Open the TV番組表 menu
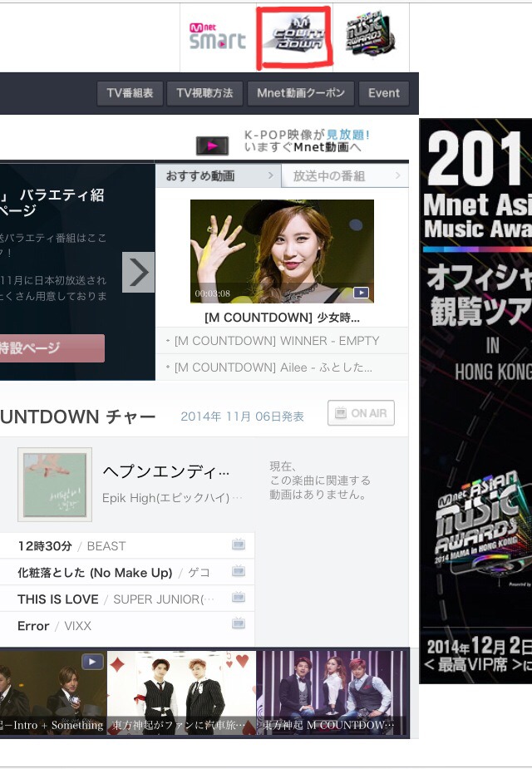The image size is (532, 769). [130, 93]
